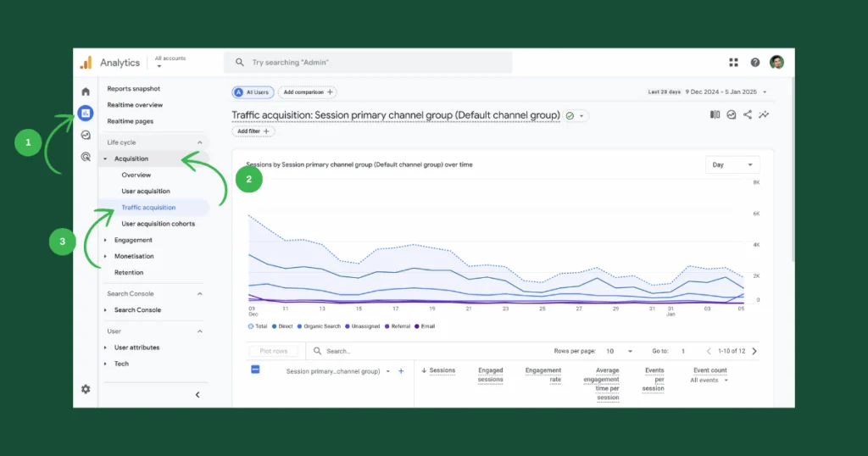Open the Advertising icon in left rail
Screen dimensions: 868x456
[86, 157]
